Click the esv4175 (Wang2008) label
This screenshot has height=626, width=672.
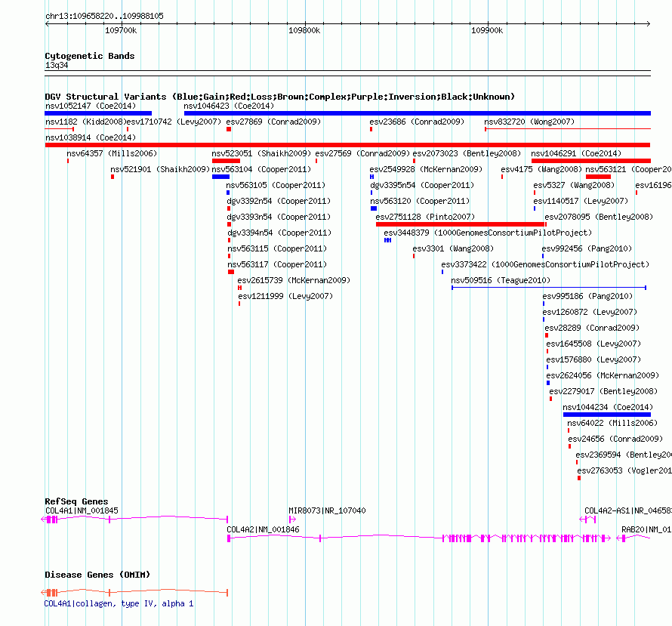coord(541,169)
